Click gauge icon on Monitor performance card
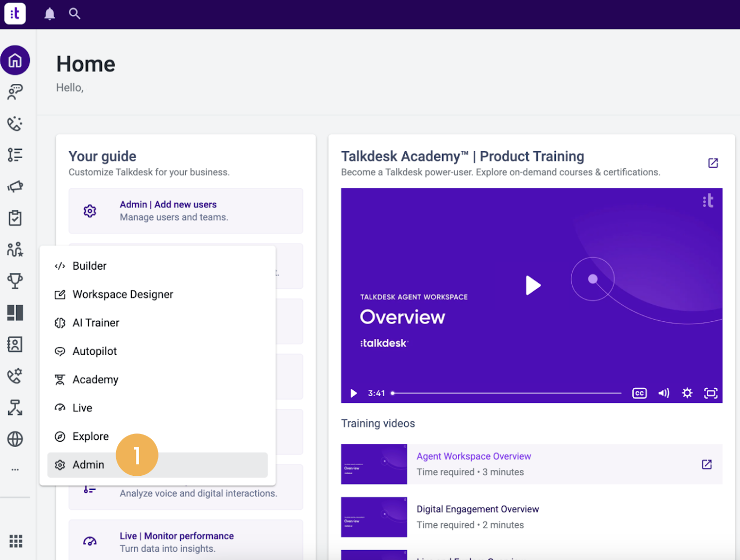Screen dimensions: 740x560 (90, 541)
